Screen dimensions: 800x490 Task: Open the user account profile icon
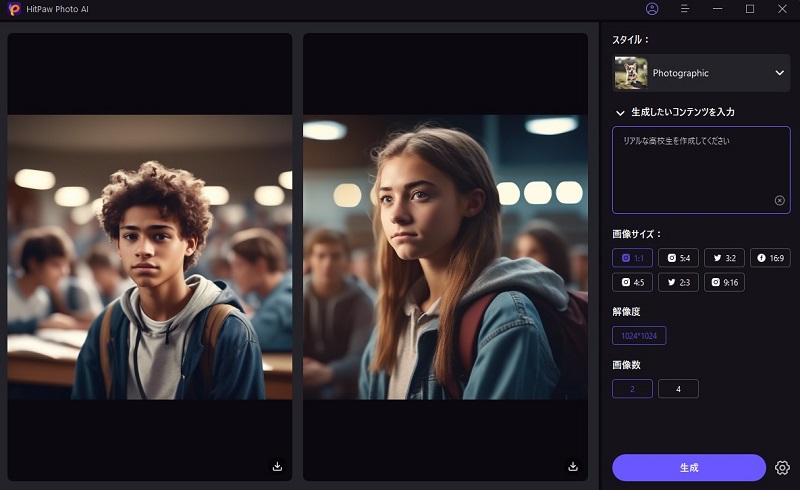tap(652, 9)
